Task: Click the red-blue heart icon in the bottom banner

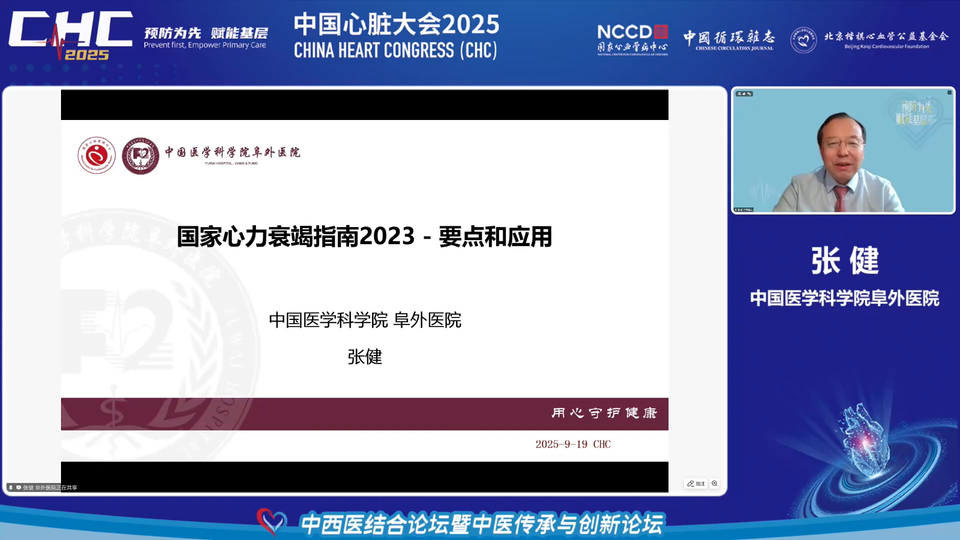Action: [x=271, y=522]
